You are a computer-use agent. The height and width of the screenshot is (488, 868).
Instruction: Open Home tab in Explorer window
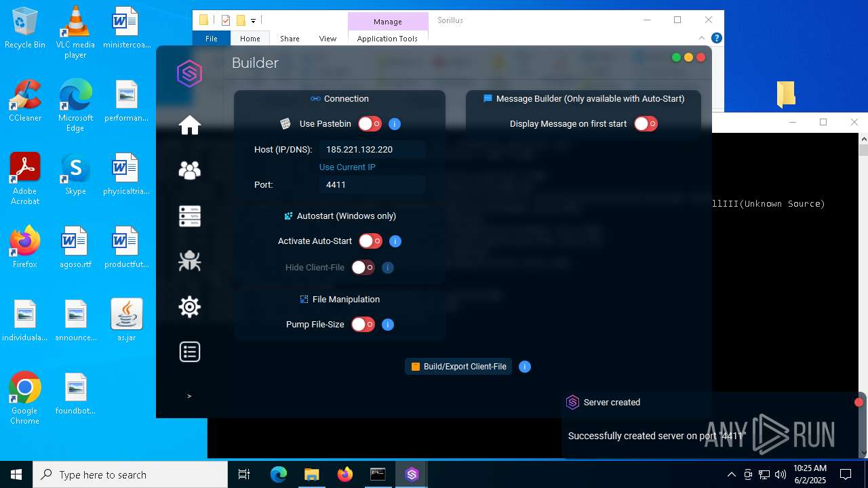[250, 39]
